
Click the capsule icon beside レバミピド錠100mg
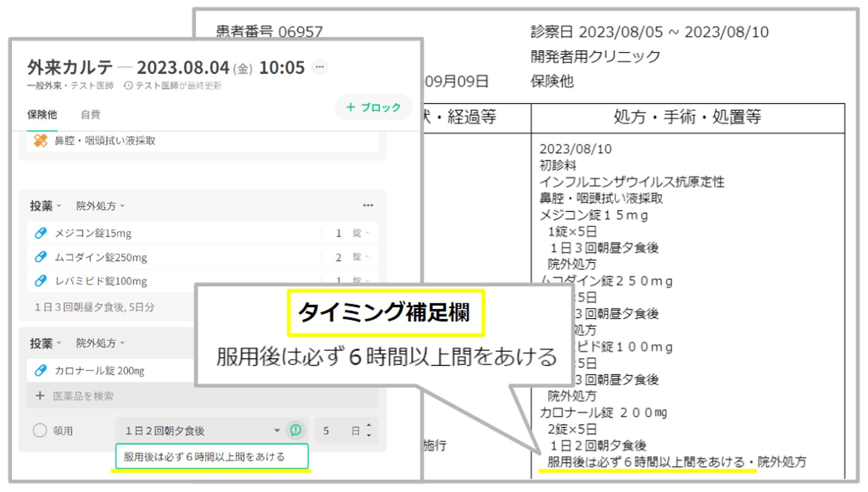(40, 281)
